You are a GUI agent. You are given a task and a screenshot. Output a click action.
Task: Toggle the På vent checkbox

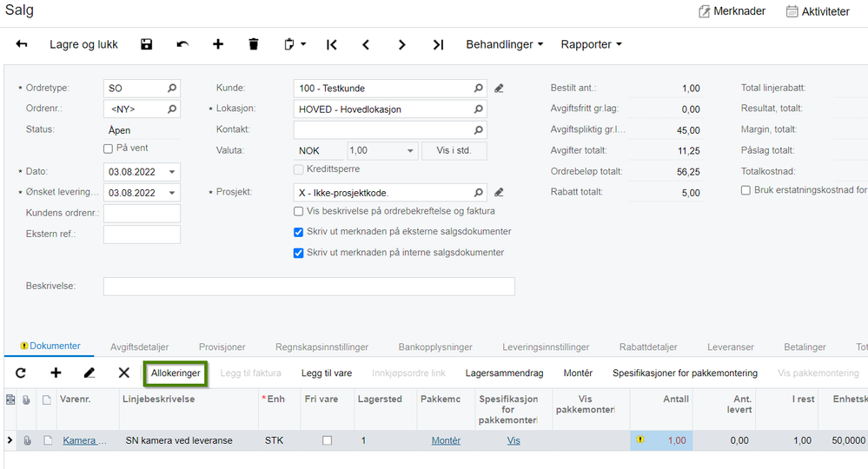(x=108, y=149)
